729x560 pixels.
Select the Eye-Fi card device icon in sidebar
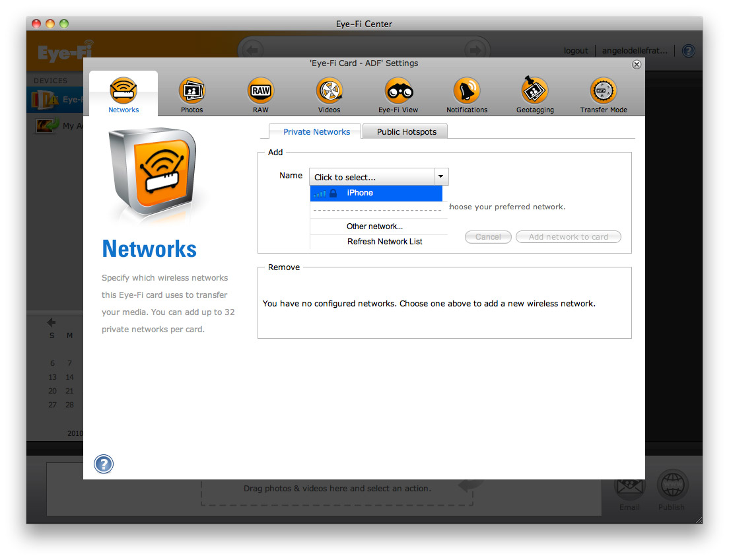click(x=45, y=100)
